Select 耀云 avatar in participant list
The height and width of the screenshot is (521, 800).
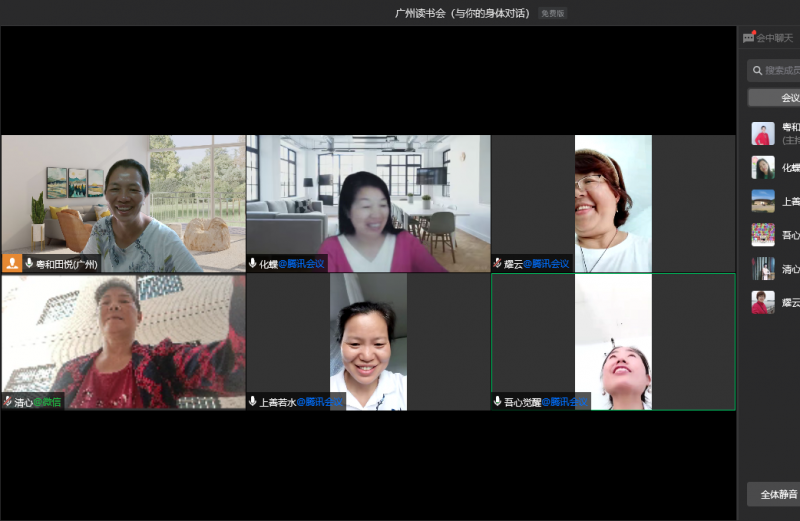point(763,302)
